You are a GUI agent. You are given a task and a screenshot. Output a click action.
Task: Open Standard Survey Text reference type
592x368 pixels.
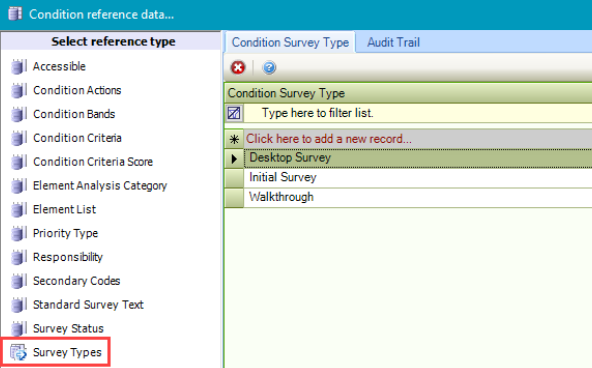(x=88, y=305)
